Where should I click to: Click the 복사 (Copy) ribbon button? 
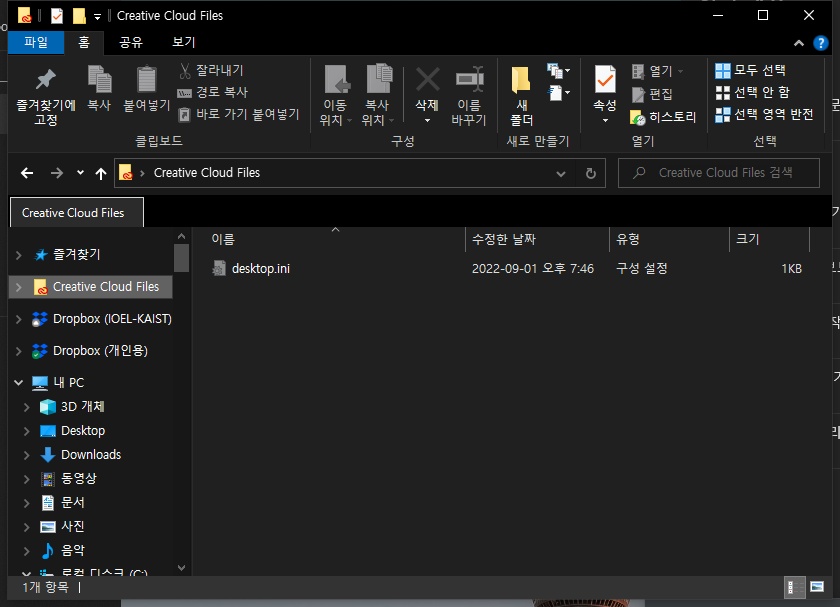(x=100, y=89)
